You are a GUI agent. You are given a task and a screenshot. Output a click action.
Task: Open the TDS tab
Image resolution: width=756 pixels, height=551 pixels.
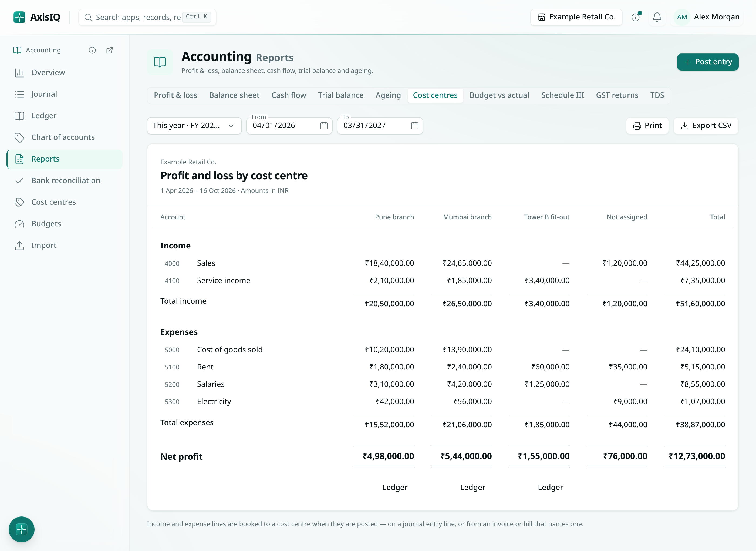pos(657,95)
